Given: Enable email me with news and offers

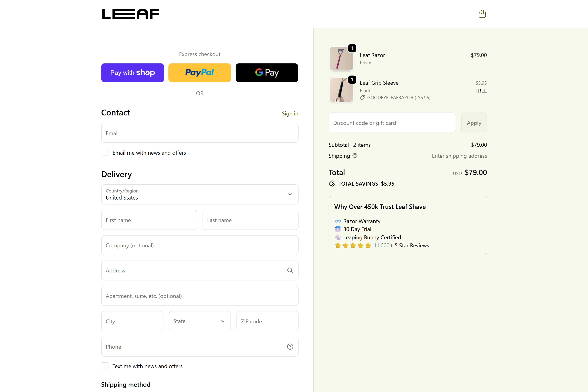Looking at the screenshot, I should 105,152.
